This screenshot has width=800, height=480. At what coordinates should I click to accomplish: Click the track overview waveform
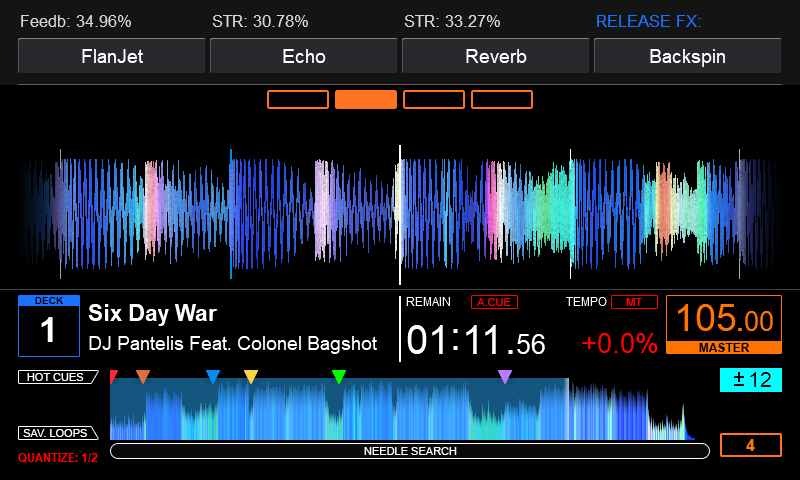coord(402,408)
